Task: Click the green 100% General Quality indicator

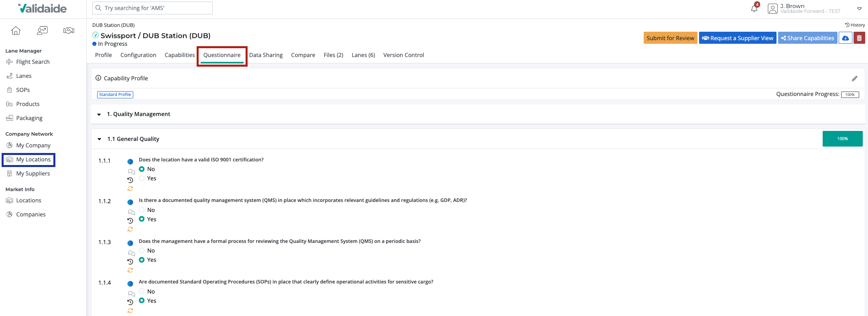Action: click(x=842, y=139)
